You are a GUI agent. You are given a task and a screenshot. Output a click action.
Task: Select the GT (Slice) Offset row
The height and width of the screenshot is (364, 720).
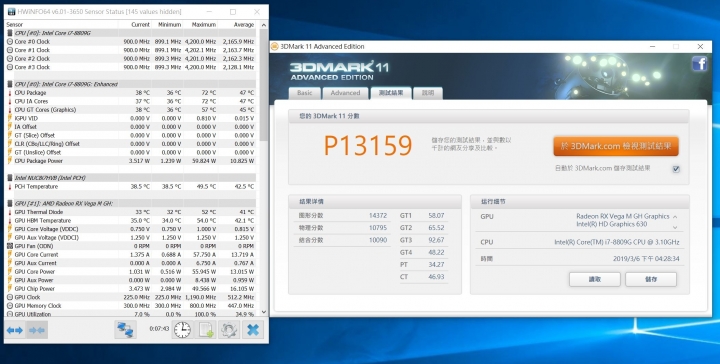pos(130,135)
